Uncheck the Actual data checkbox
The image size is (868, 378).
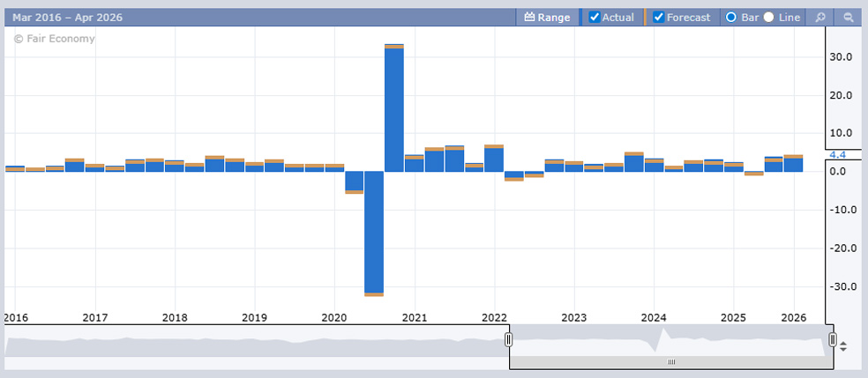[x=595, y=17]
